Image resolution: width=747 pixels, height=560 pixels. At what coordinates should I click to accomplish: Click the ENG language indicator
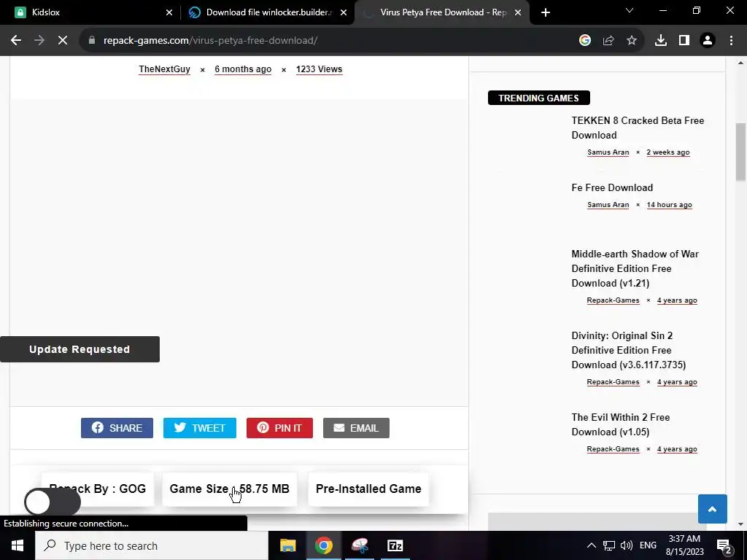(x=648, y=545)
